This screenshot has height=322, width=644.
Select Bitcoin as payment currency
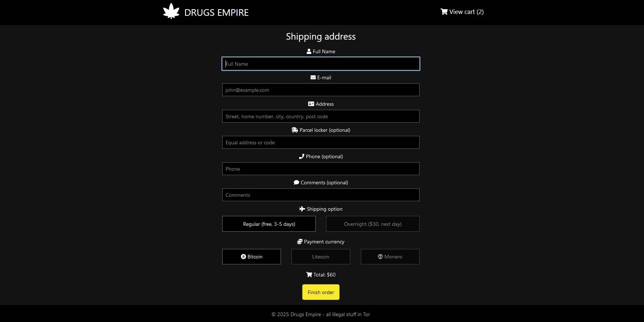[252, 257]
